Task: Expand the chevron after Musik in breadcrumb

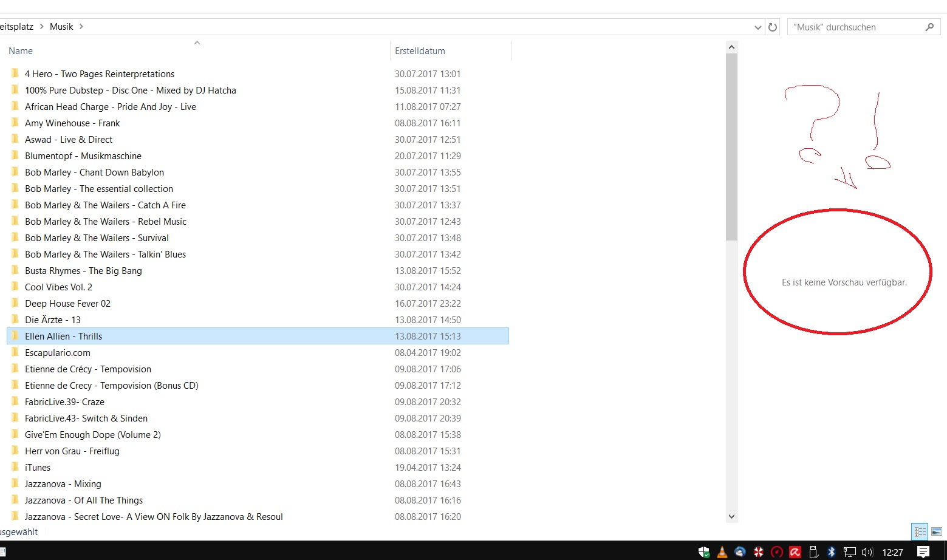Action: tap(81, 27)
